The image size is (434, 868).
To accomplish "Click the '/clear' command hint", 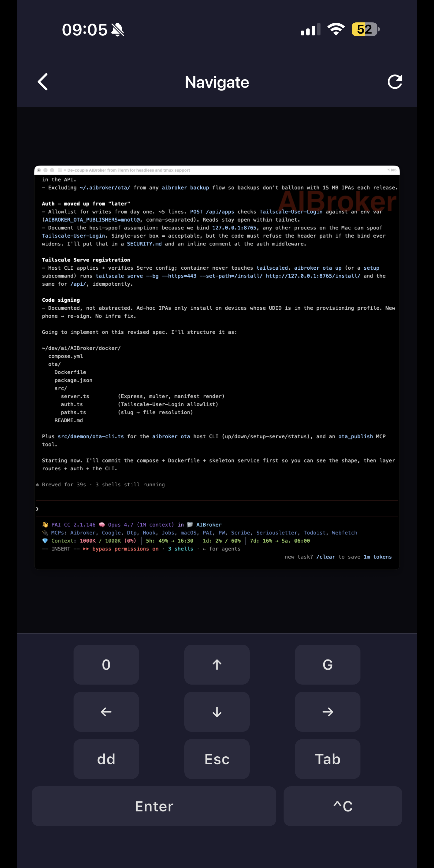I will pos(326,557).
